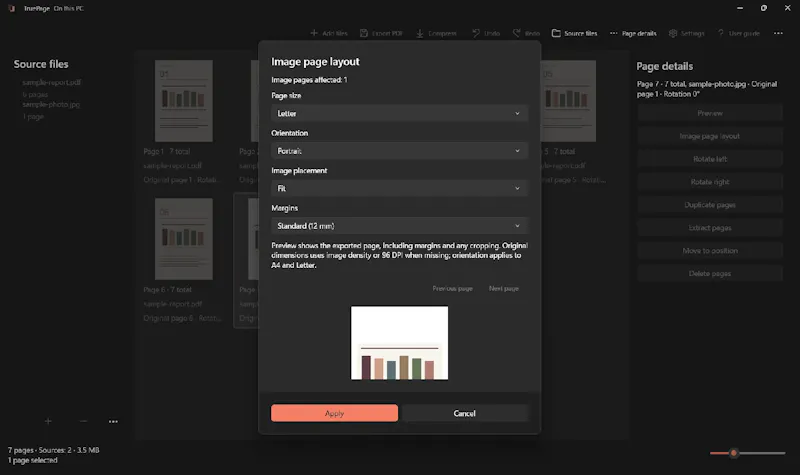Click the Duplicate pages button
Image resolution: width=800 pixels, height=475 pixels.
point(710,205)
